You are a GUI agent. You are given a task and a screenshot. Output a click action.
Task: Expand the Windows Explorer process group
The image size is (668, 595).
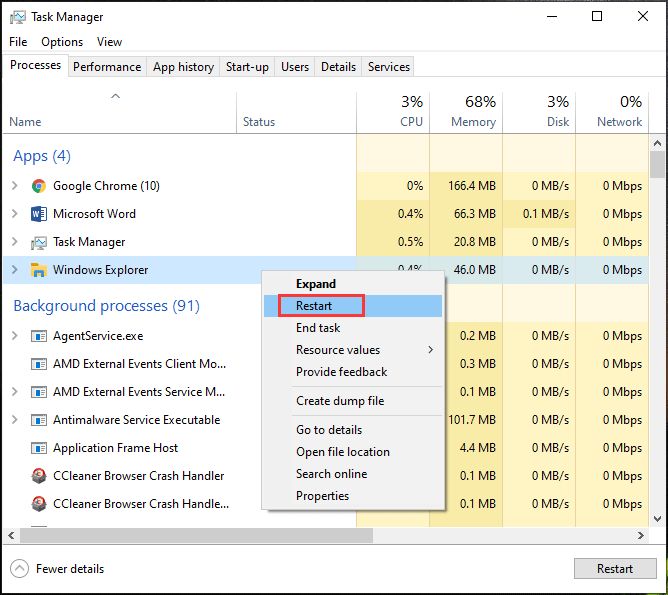[x=14, y=270]
